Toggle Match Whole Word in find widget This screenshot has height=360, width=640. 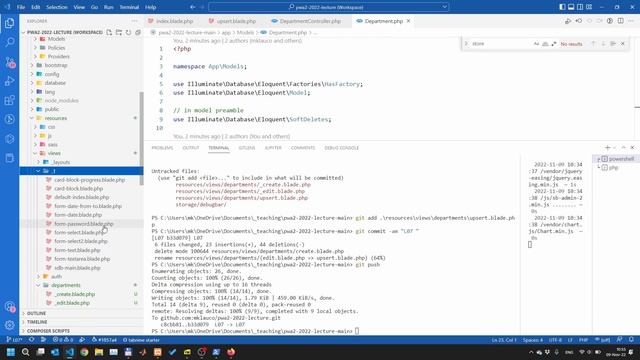click(545, 44)
